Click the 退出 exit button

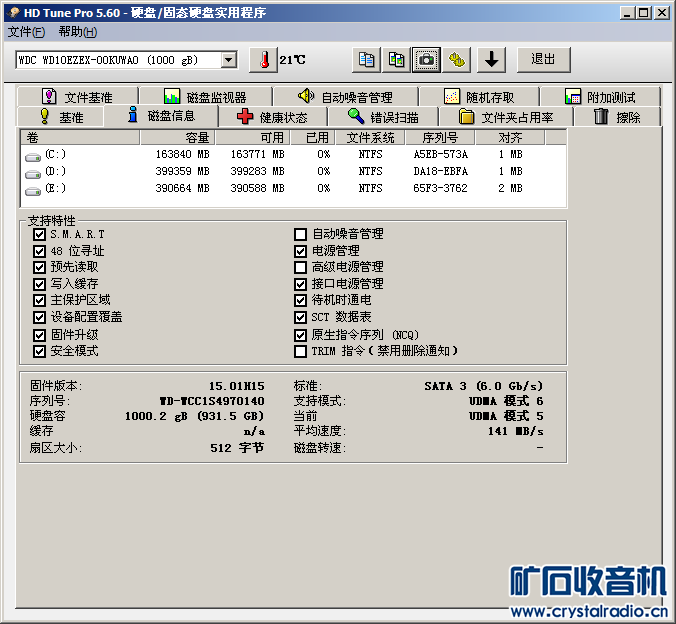[543, 60]
